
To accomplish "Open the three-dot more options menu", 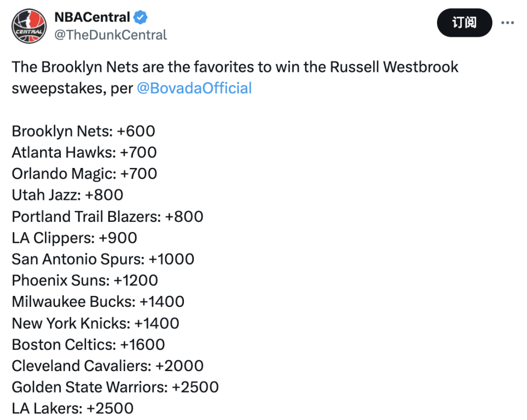I will click(508, 23).
